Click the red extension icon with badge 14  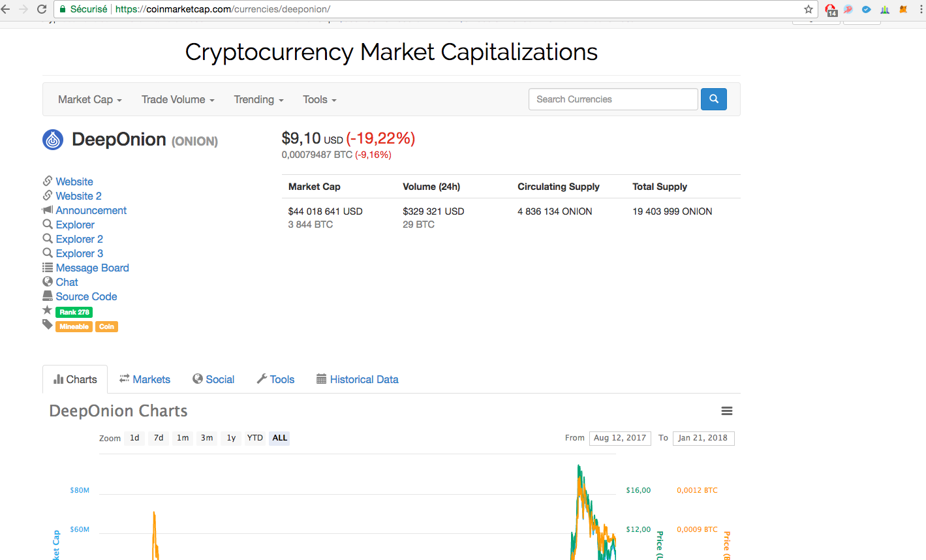coord(831,10)
